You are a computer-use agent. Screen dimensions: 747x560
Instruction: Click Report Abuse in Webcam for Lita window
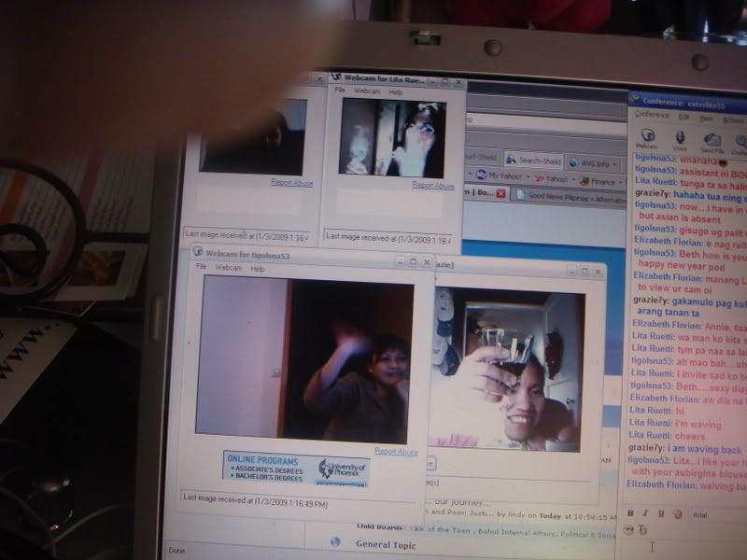click(x=433, y=185)
